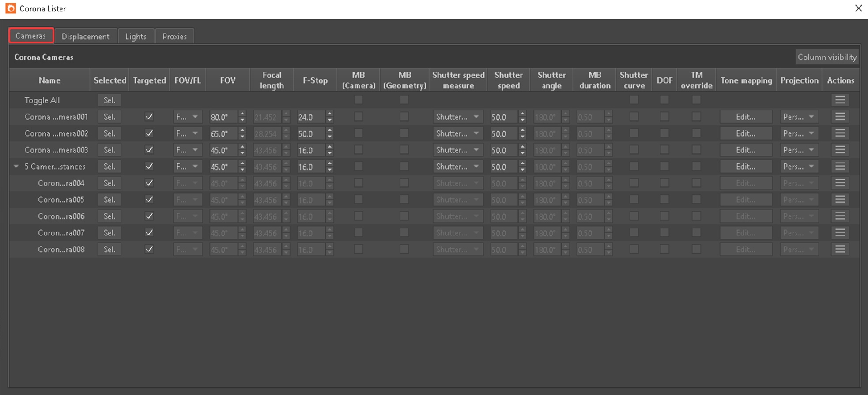The height and width of the screenshot is (395, 868).
Task: Click Sel. button in Toggle All row
Action: pyautogui.click(x=109, y=100)
